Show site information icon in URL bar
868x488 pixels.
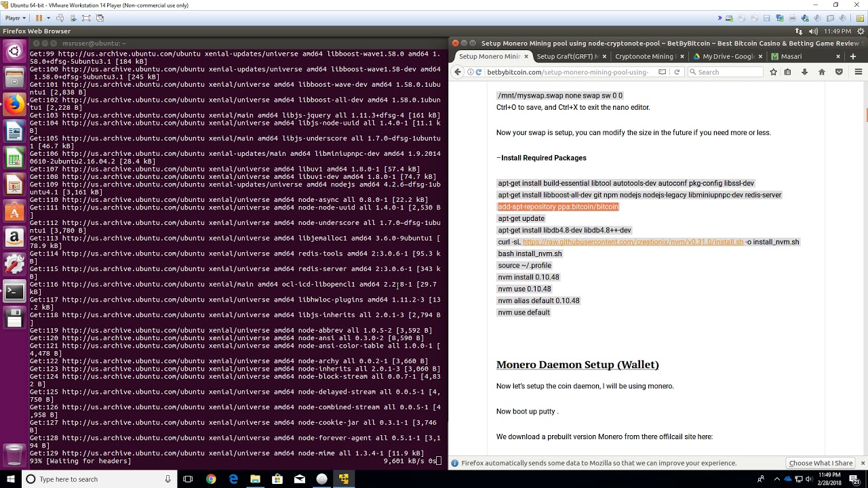(x=471, y=72)
